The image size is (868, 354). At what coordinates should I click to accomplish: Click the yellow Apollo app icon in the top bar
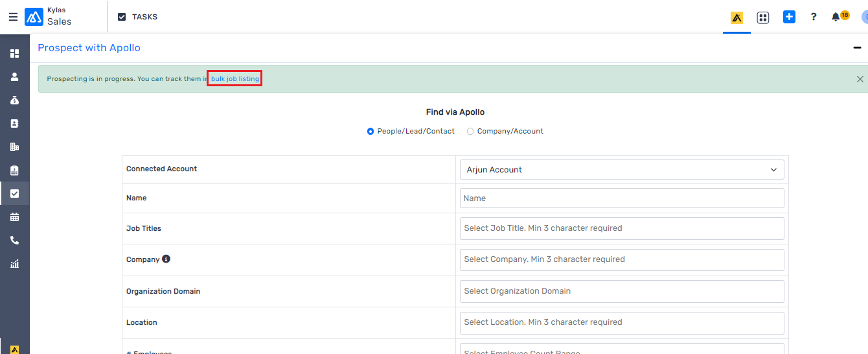737,18
